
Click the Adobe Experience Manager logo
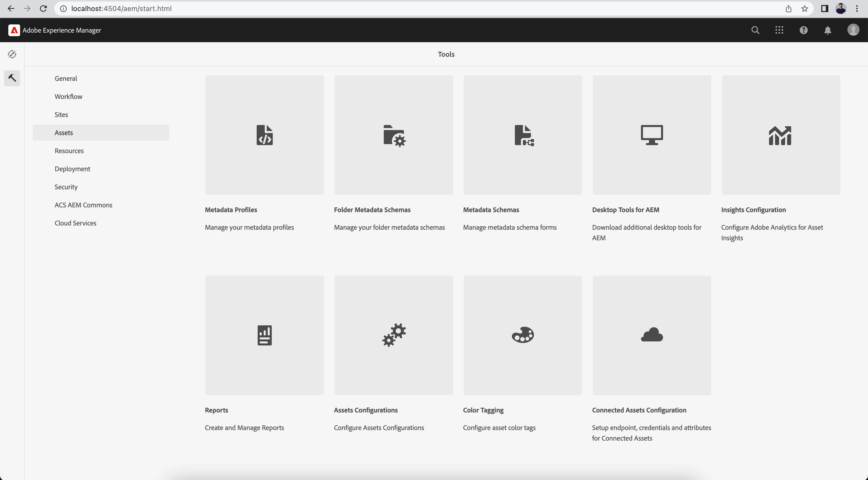coord(14,30)
